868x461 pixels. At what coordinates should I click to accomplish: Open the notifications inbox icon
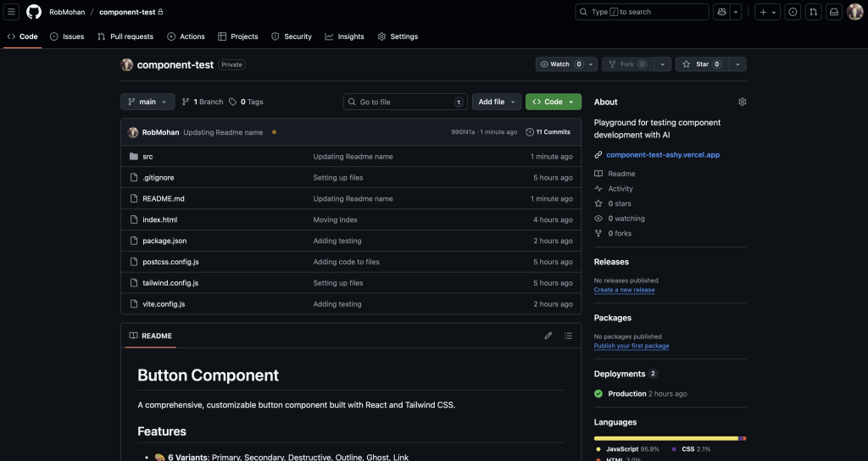834,12
